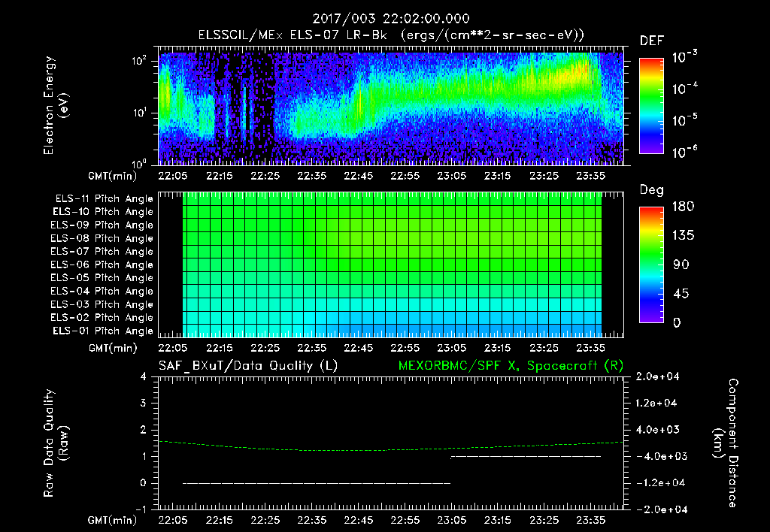Click the -1.2e+04 right axis value
Image resolution: width=770 pixels, height=532 pixels.
click(x=661, y=483)
